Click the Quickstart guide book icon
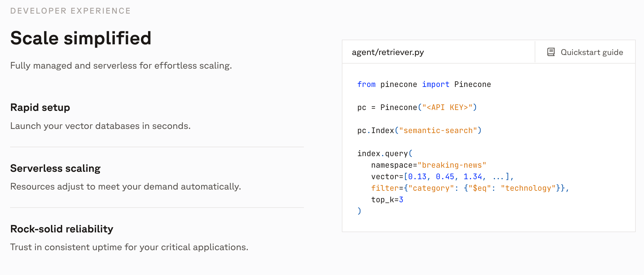Viewport: 644px width, 275px height. coord(551,52)
